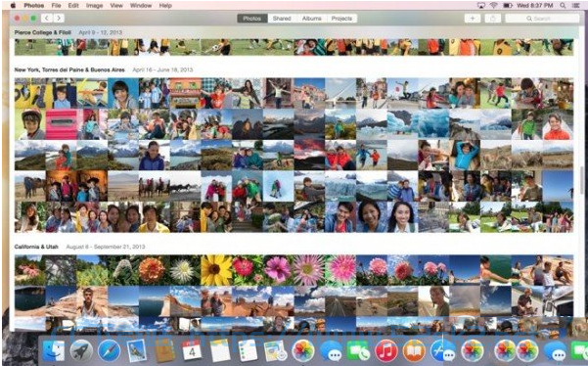Click the forward arrow in the toolbar
588x366 pixels.
click(59, 18)
